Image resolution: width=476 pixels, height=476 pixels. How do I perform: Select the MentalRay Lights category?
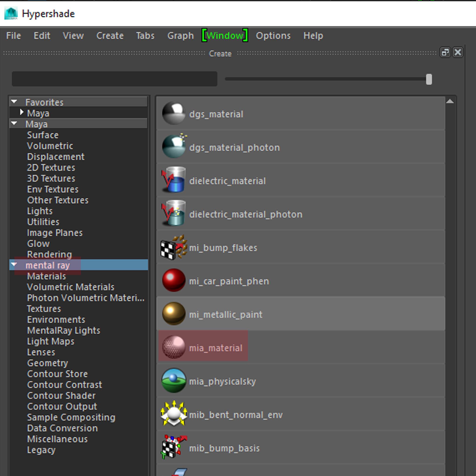[x=63, y=331]
